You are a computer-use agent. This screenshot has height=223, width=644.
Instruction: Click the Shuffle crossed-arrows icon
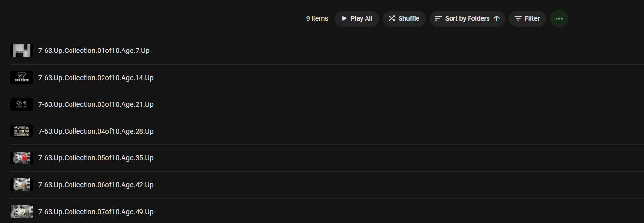click(x=392, y=18)
